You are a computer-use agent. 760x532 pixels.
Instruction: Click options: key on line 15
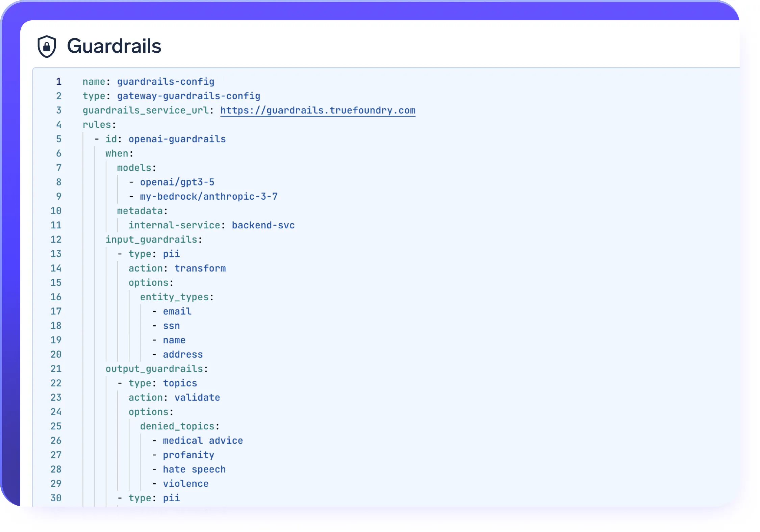151,283
